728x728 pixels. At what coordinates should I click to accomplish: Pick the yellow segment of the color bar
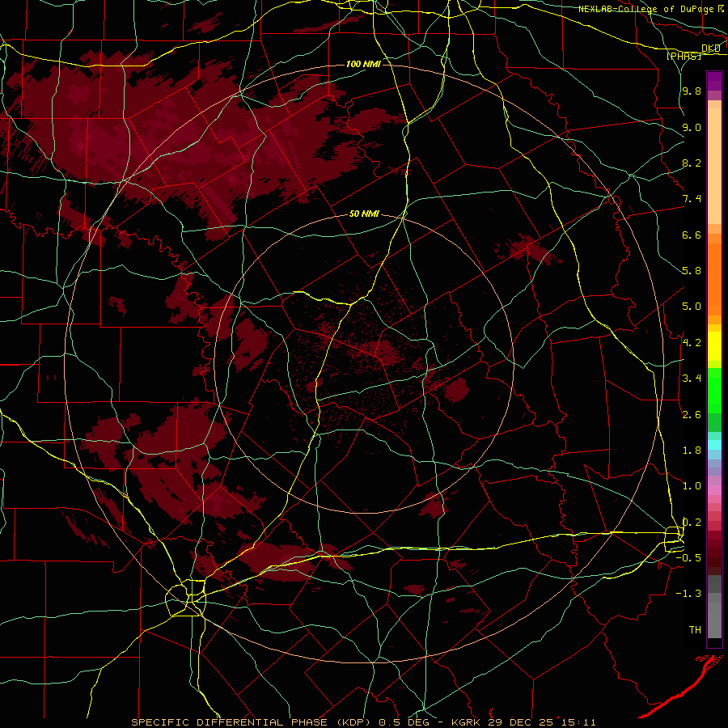(x=714, y=346)
